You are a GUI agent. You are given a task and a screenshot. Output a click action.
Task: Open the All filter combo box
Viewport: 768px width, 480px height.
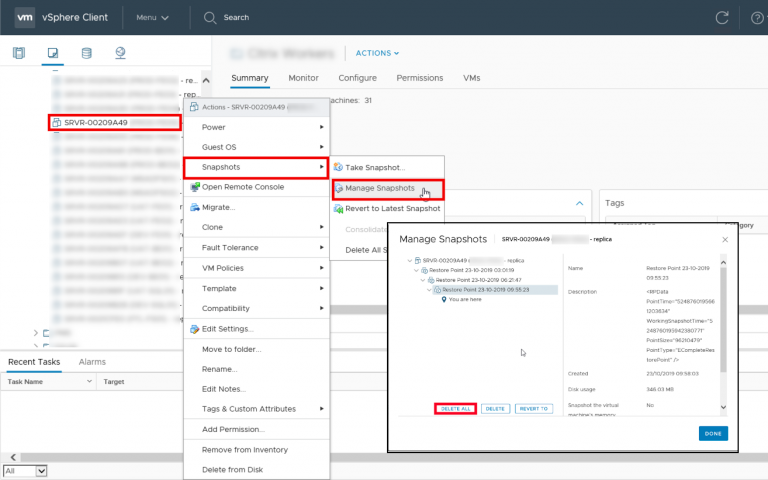(x=25, y=471)
